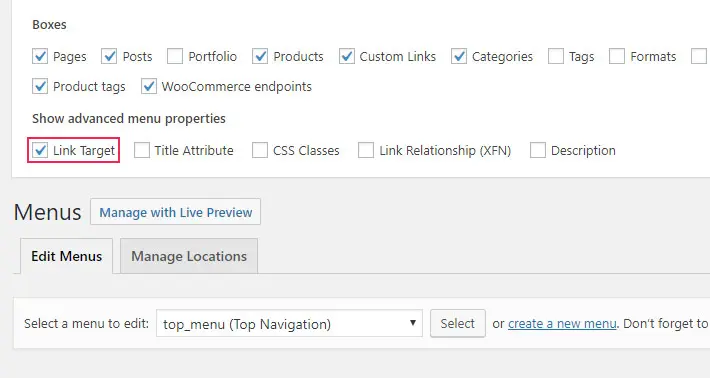Enable the CSS Classes property
The width and height of the screenshot is (710, 378).
coord(260,150)
